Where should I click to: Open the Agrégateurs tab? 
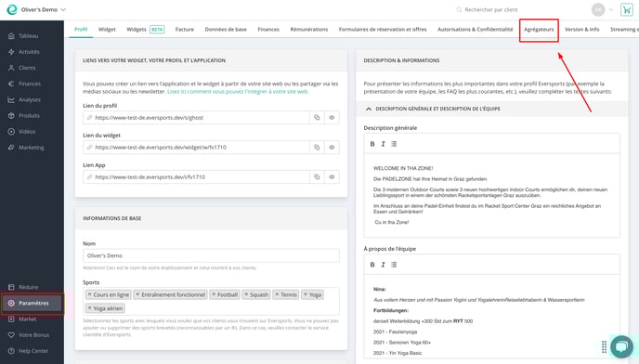pos(539,30)
